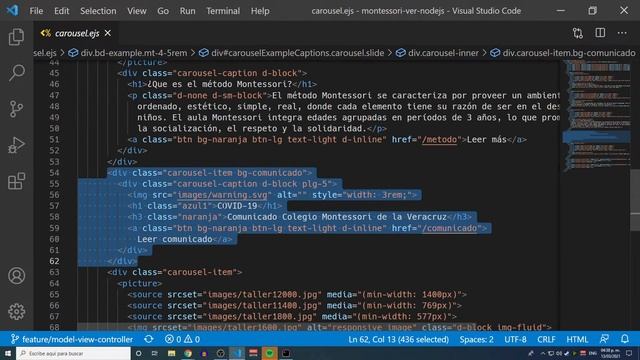Open the Run menu
This screenshot has width=640, height=360.
[187, 11]
